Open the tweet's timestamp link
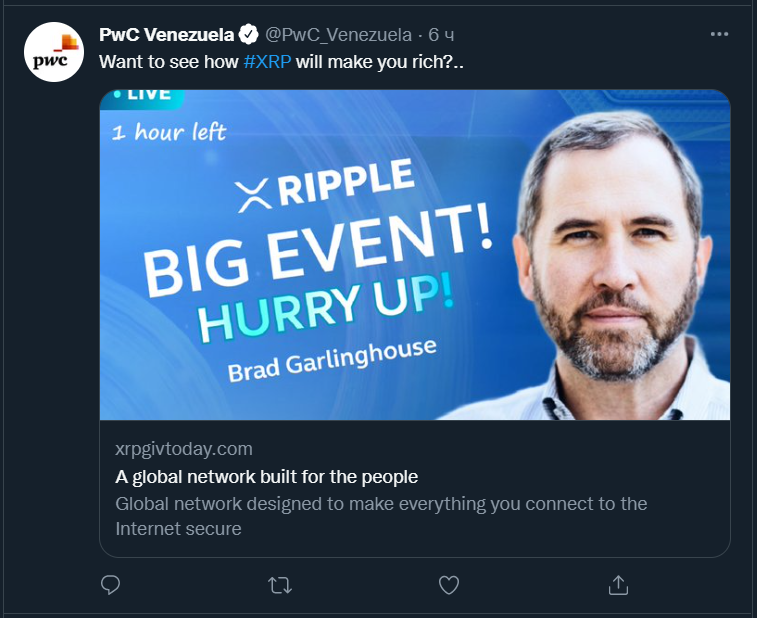This screenshot has height=618, width=757. (442, 35)
